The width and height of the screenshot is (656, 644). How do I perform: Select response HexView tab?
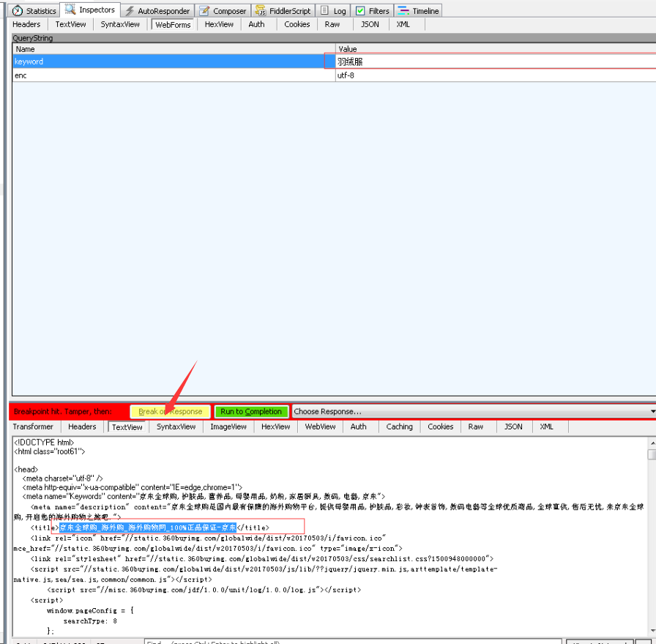click(275, 426)
